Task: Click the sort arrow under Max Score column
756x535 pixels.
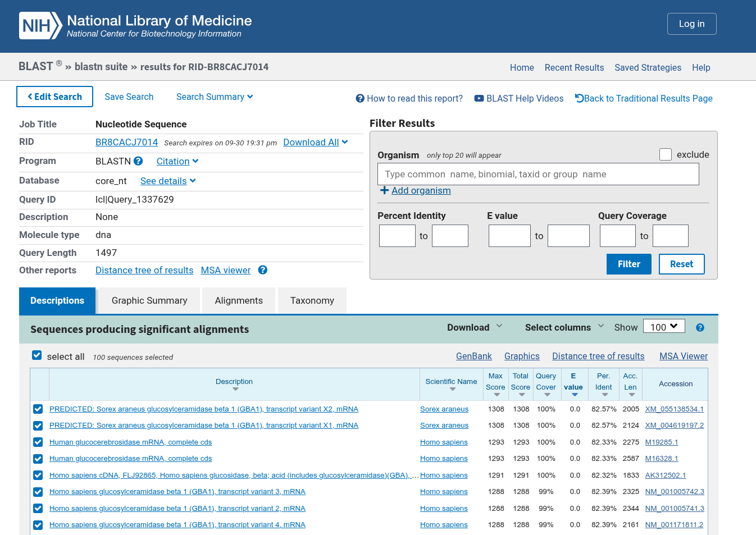Action: 497,395
